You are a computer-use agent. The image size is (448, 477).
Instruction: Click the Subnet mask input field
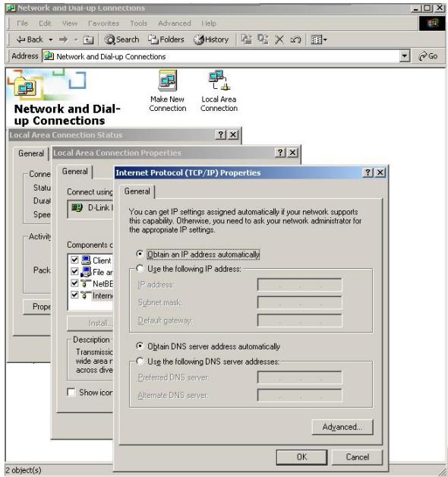(x=300, y=303)
